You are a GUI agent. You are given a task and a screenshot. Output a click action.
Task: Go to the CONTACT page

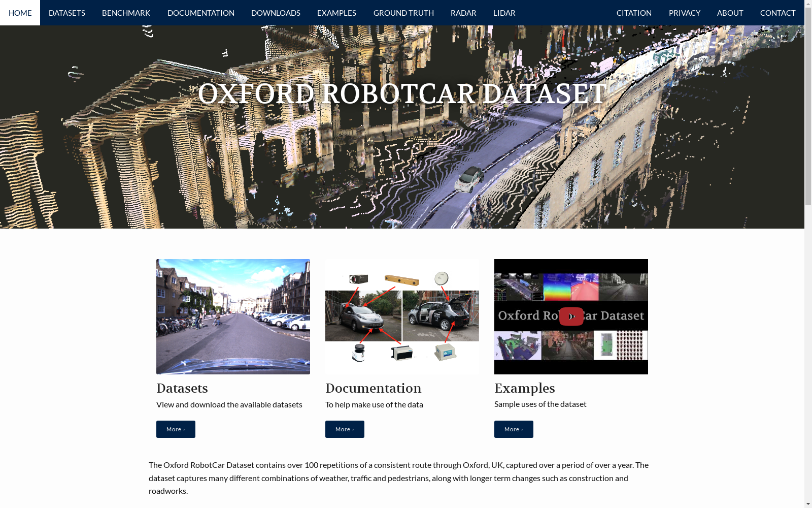778,13
